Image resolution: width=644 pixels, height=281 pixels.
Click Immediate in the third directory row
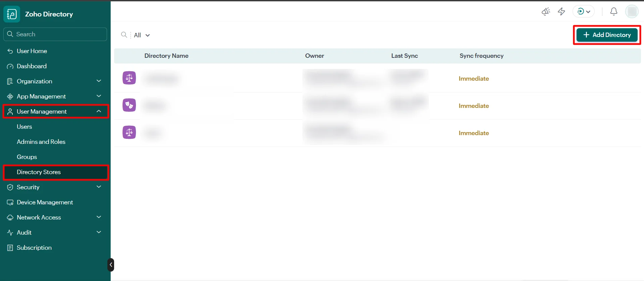tap(474, 133)
